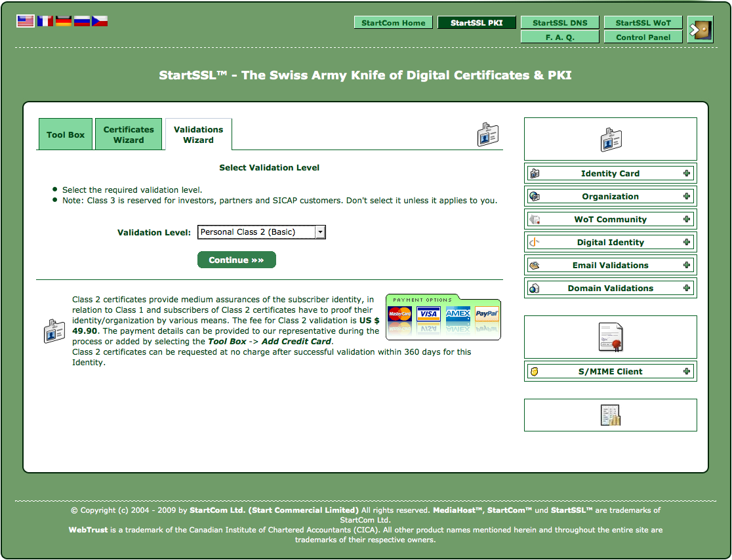Switch to Certificates Wizard tab
Image resolution: width=732 pixels, height=560 pixels.
click(x=129, y=134)
